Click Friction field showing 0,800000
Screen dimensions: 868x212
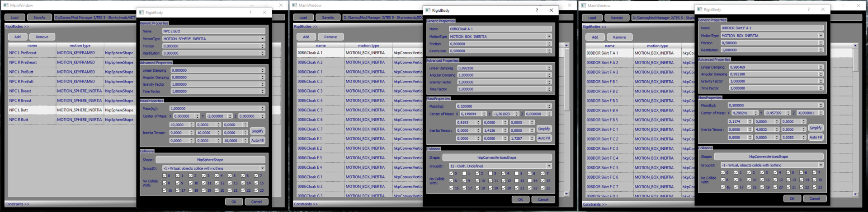[x=500, y=44]
